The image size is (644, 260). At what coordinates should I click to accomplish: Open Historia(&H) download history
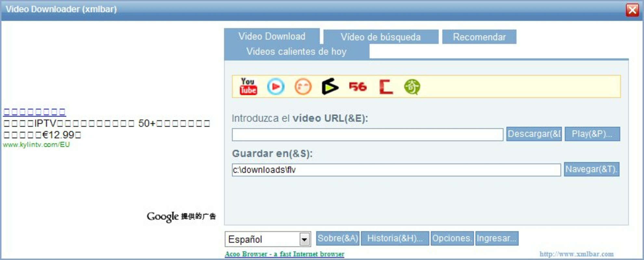[x=395, y=238]
